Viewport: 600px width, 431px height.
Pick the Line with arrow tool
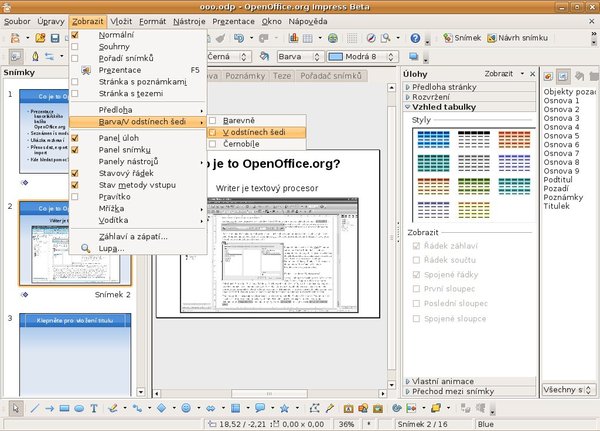(49, 408)
